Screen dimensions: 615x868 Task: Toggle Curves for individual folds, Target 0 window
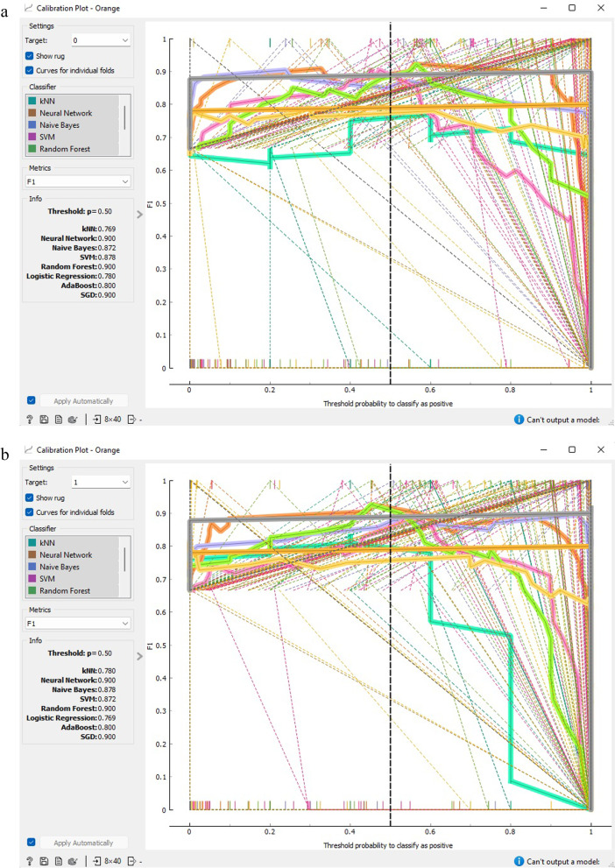click(29, 70)
